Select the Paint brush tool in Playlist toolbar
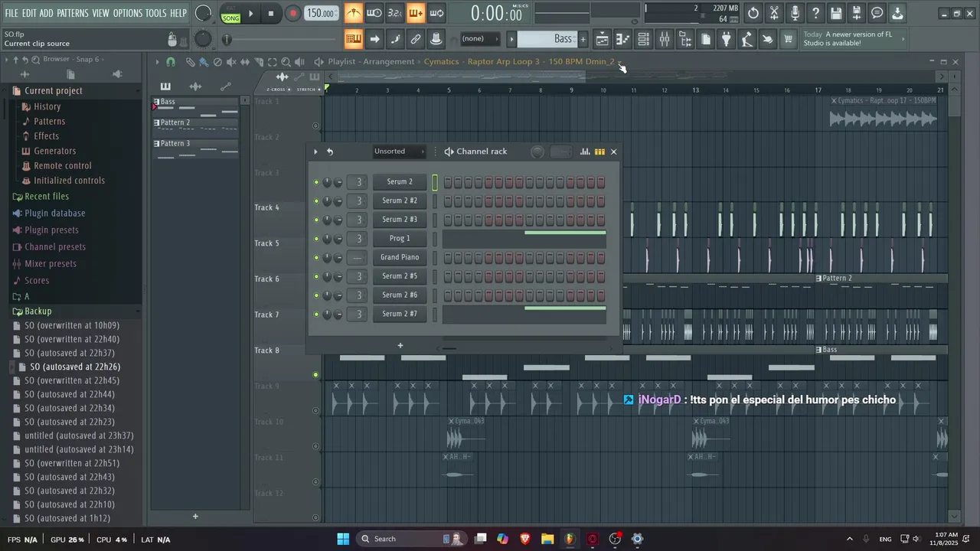This screenshot has width=980, height=551. tap(204, 62)
